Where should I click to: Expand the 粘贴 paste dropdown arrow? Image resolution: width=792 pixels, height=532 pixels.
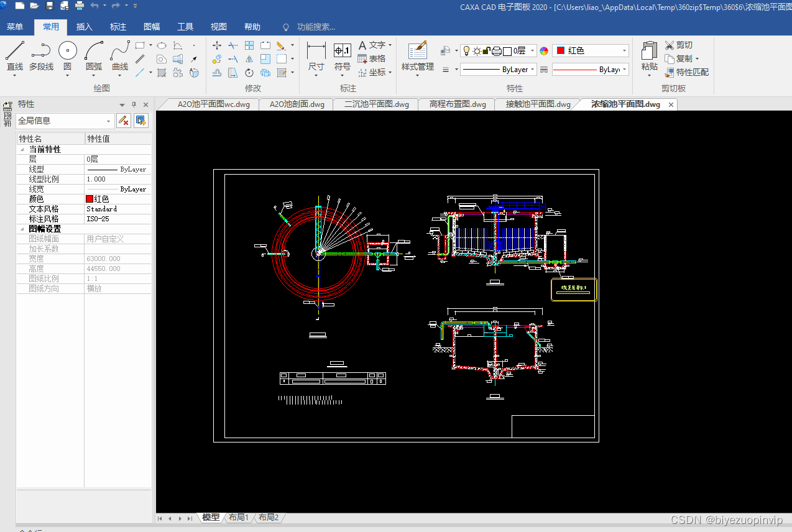click(x=649, y=75)
